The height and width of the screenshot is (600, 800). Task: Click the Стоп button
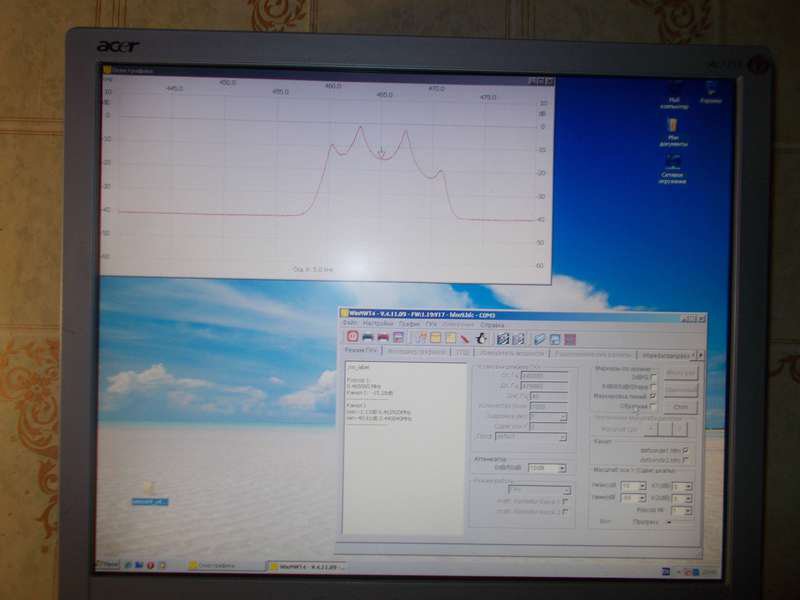(681, 407)
